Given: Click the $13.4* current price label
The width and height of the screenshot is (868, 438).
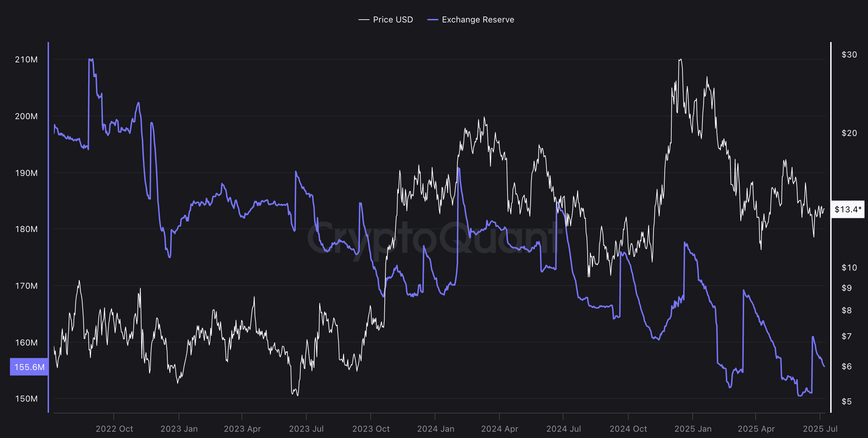Looking at the screenshot, I should click(848, 209).
